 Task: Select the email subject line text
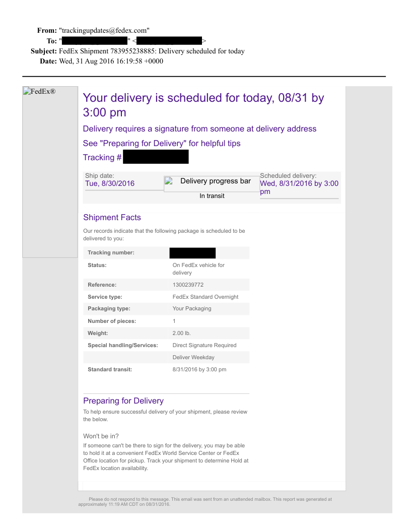click(x=152, y=51)
